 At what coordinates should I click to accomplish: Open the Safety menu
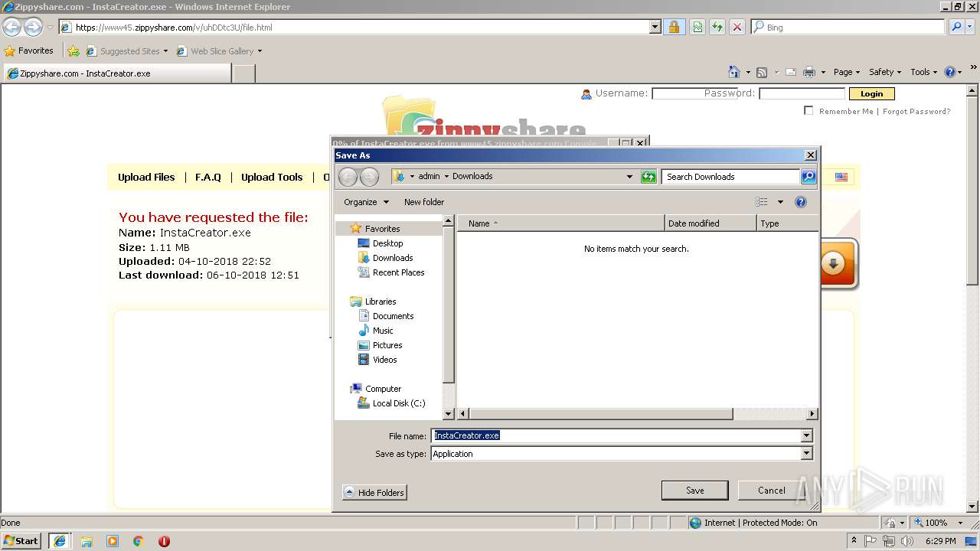coord(885,72)
